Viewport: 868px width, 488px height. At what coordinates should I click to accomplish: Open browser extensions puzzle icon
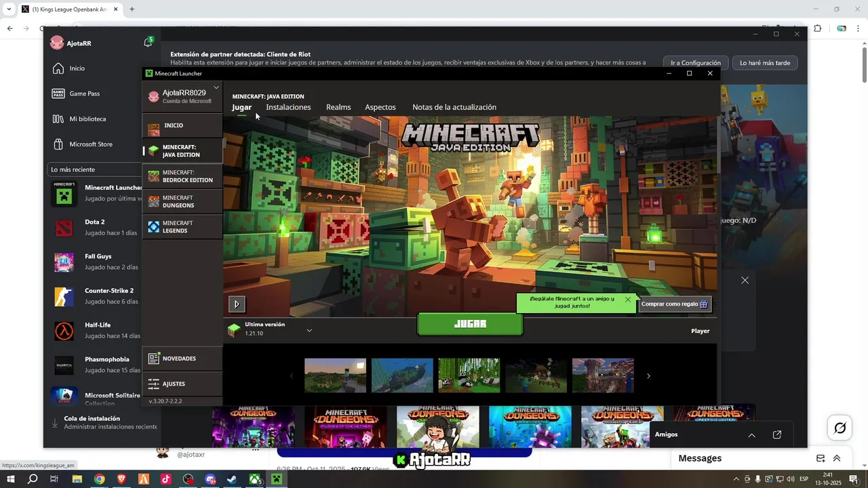pos(817,28)
